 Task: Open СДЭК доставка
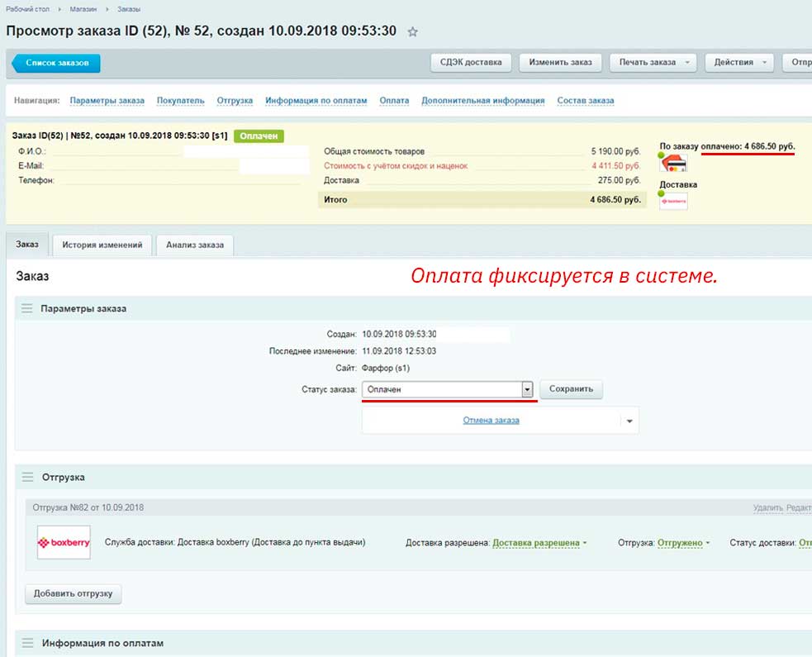(471, 63)
